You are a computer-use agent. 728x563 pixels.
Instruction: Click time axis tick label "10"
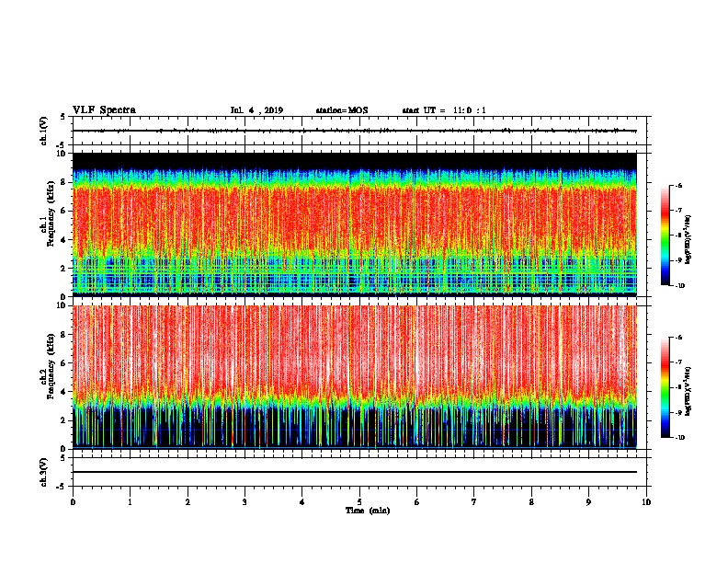pyautogui.click(x=646, y=502)
